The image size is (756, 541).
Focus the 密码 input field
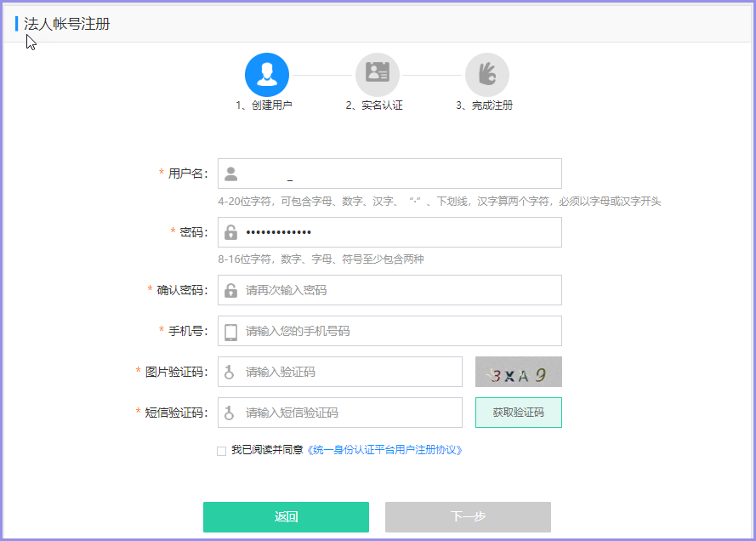pos(389,232)
